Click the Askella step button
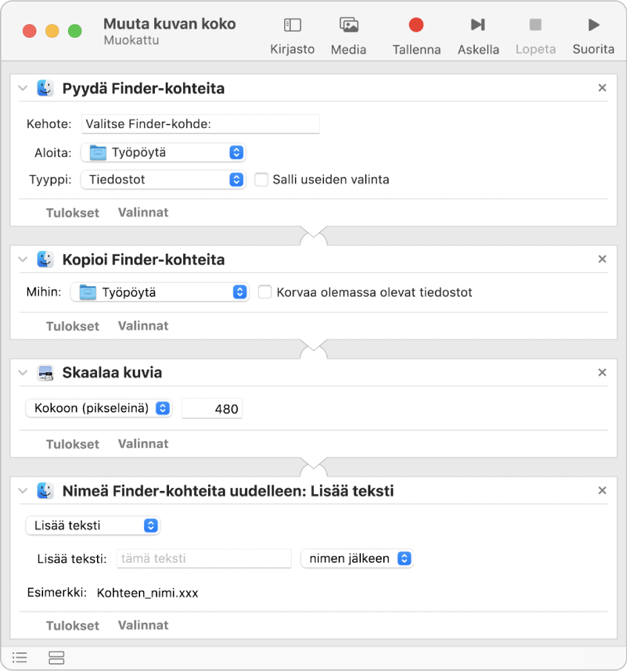627x672 pixels. click(478, 35)
